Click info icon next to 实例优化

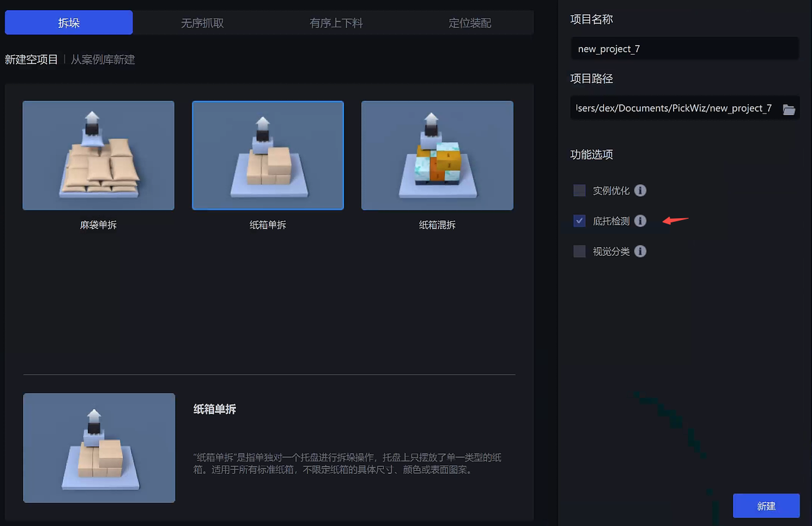[x=640, y=190]
